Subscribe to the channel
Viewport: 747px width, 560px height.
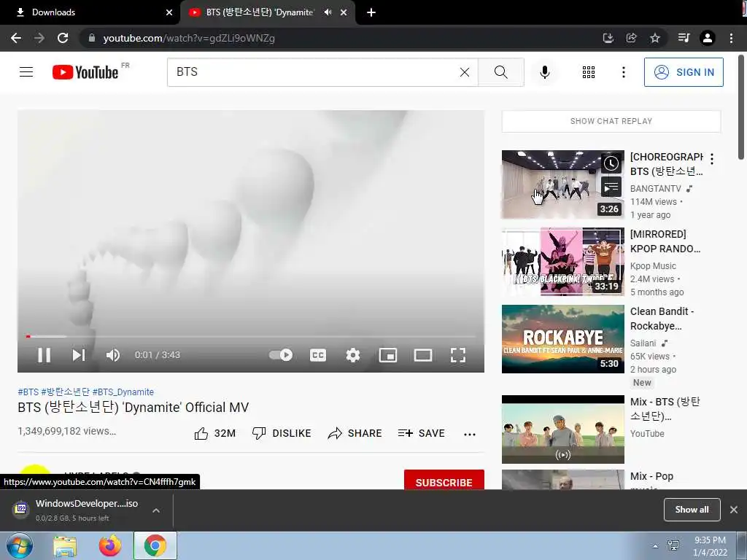coord(444,480)
